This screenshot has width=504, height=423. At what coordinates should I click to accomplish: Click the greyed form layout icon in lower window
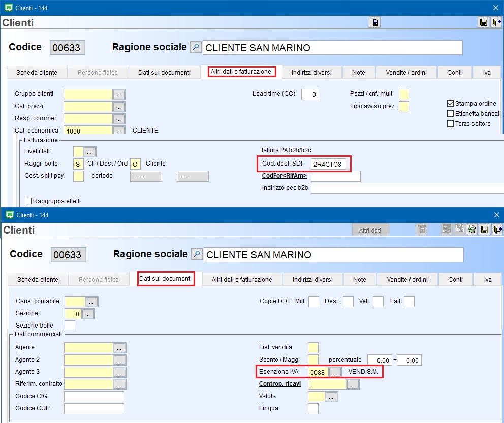(422, 230)
